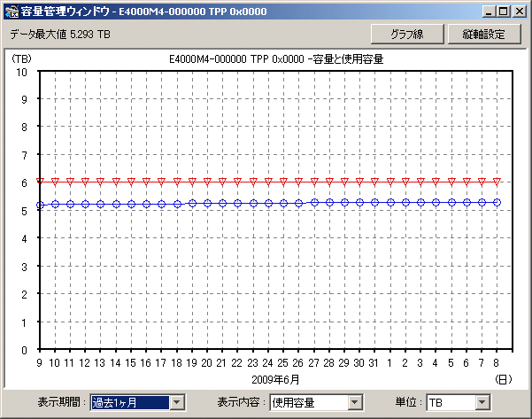Click the (TB) axis unit label
The image size is (532, 419).
tap(21, 58)
